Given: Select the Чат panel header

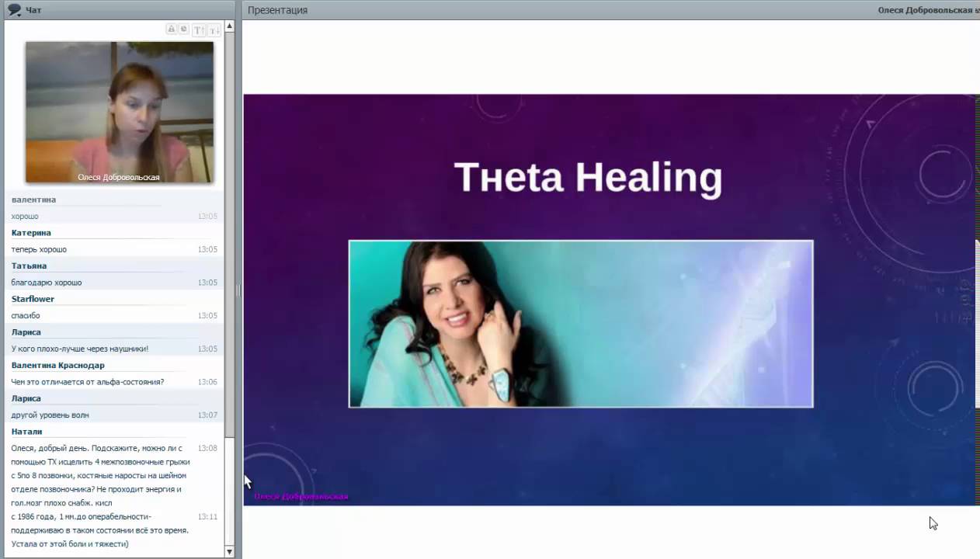Looking at the screenshot, I should (x=33, y=9).
